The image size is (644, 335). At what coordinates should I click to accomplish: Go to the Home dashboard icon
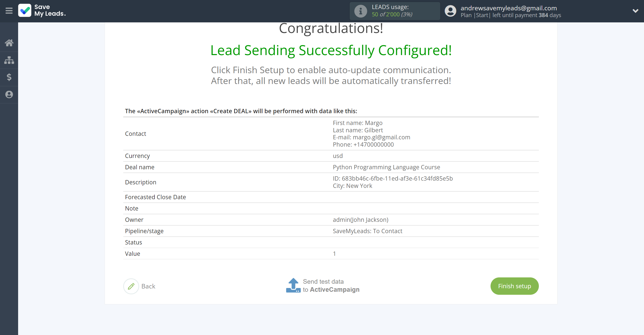click(x=9, y=43)
